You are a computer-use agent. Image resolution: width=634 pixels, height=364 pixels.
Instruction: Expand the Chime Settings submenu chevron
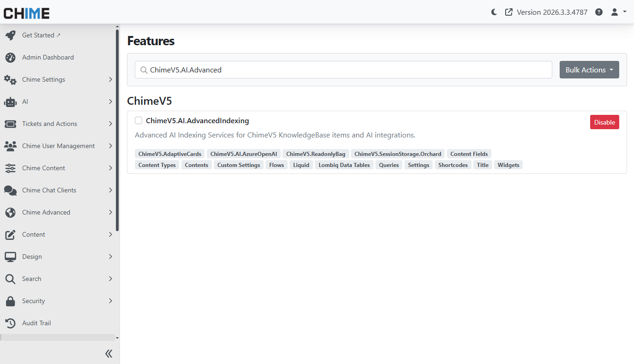coord(110,80)
